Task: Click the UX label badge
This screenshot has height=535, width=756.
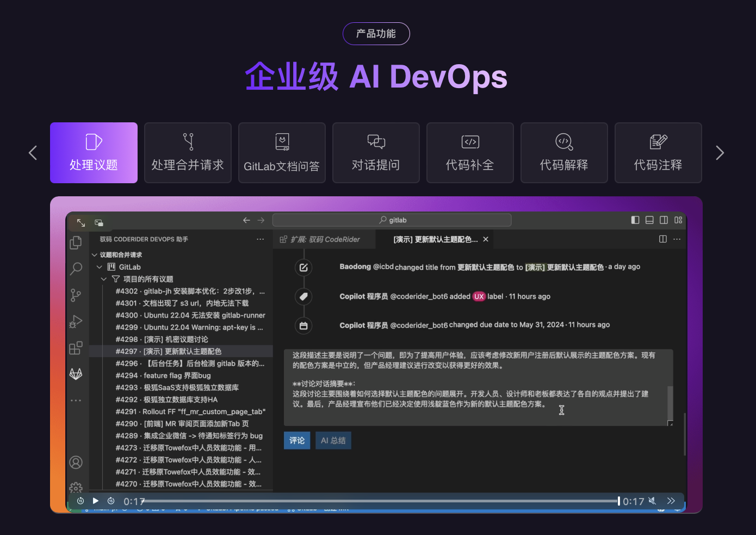Action: point(479,296)
